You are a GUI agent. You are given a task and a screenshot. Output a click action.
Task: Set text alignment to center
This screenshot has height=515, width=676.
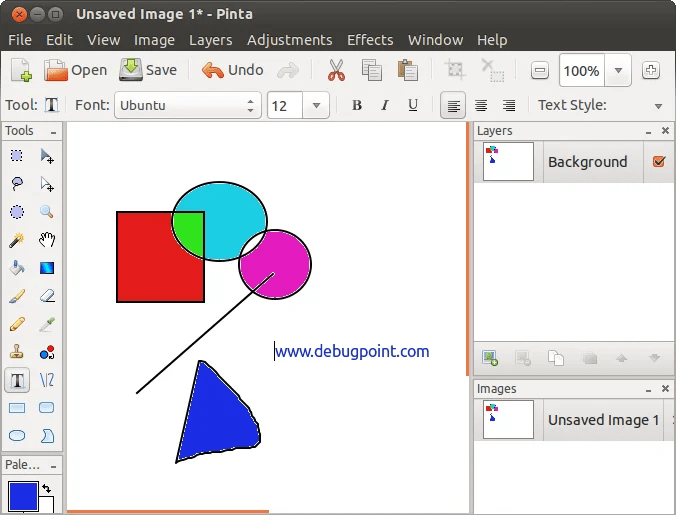coord(481,105)
